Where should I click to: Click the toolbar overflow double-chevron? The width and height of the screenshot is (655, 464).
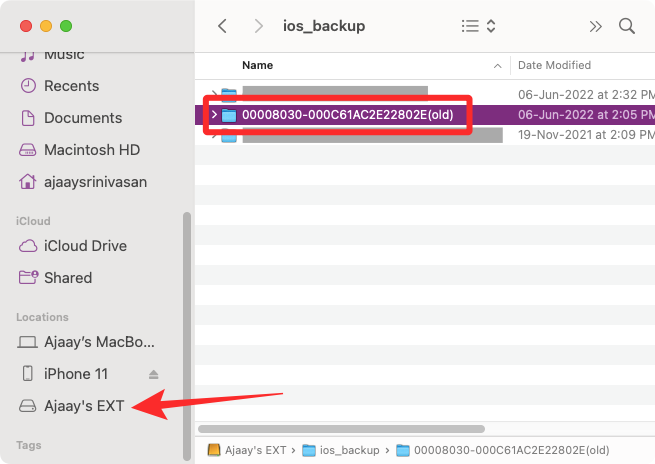pos(596,26)
